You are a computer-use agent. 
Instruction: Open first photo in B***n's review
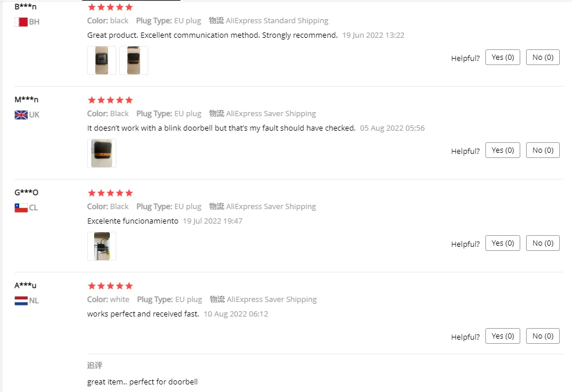pos(102,60)
